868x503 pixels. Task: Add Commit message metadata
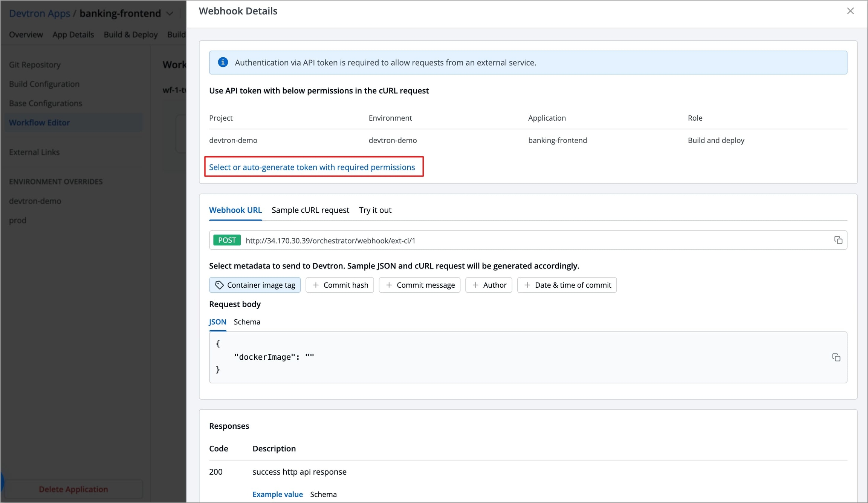(x=419, y=285)
